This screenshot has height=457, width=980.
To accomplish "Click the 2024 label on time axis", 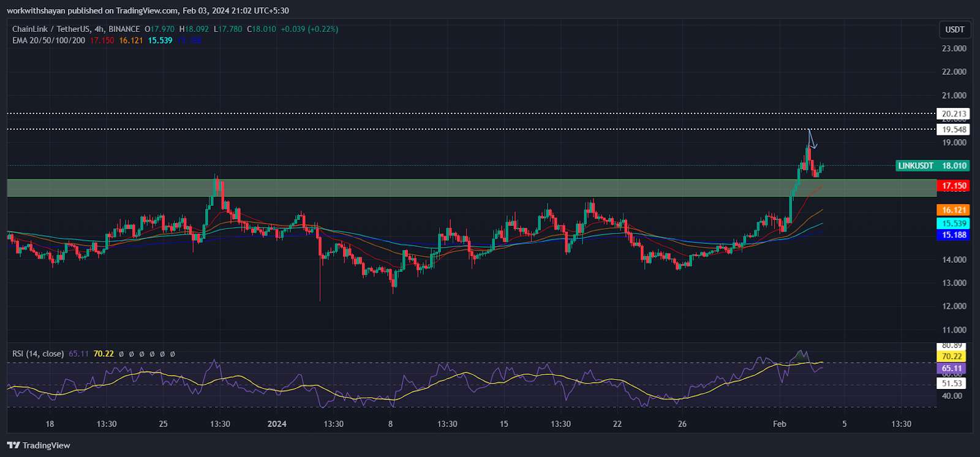I will (x=277, y=424).
